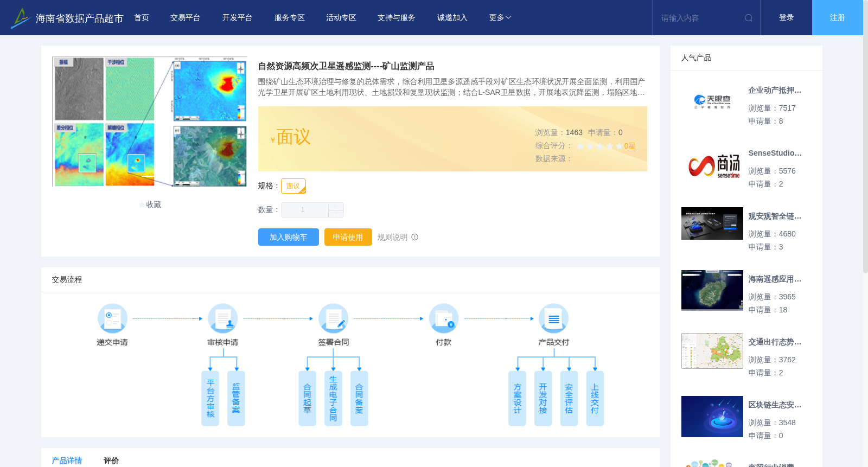Click the 审核申请 step icon

point(223,318)
